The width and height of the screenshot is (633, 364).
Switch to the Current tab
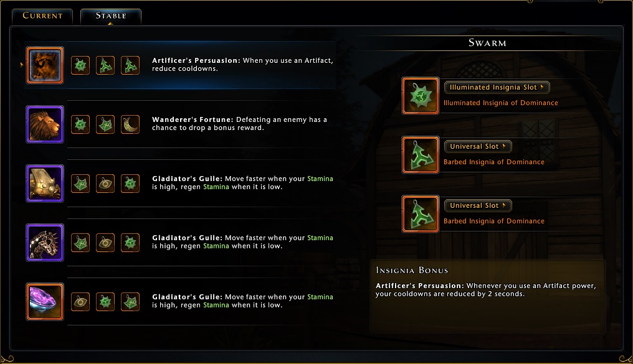click(x=42, y=16)
